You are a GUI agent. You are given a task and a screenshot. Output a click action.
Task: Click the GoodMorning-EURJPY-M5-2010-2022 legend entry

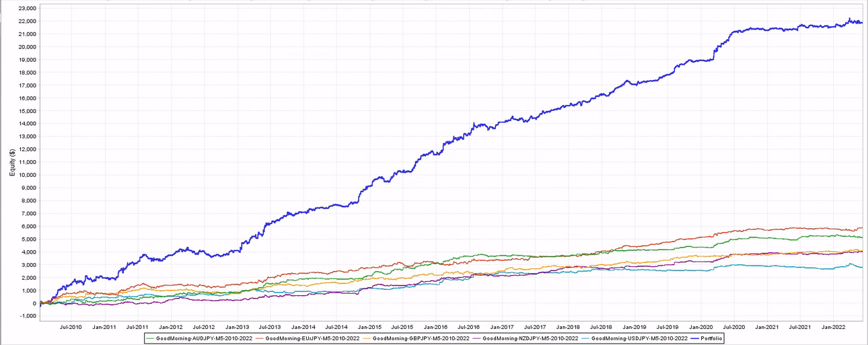point(308,338)
